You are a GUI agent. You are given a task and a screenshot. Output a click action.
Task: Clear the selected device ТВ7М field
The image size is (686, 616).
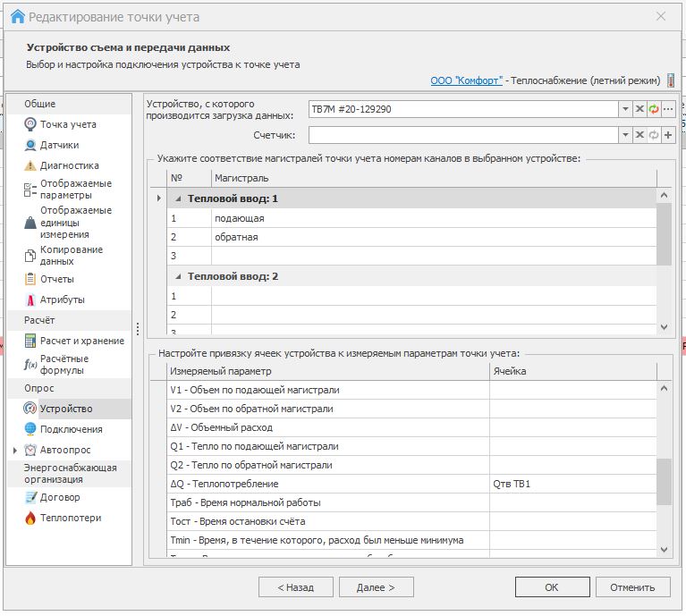click(639, 109)
